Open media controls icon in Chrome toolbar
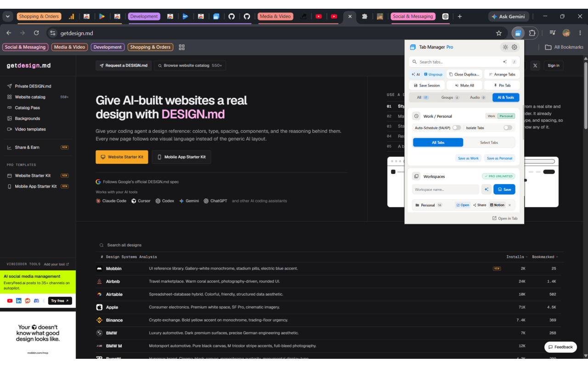This screenshot has height=368, width=588. [x=553, y=33]
